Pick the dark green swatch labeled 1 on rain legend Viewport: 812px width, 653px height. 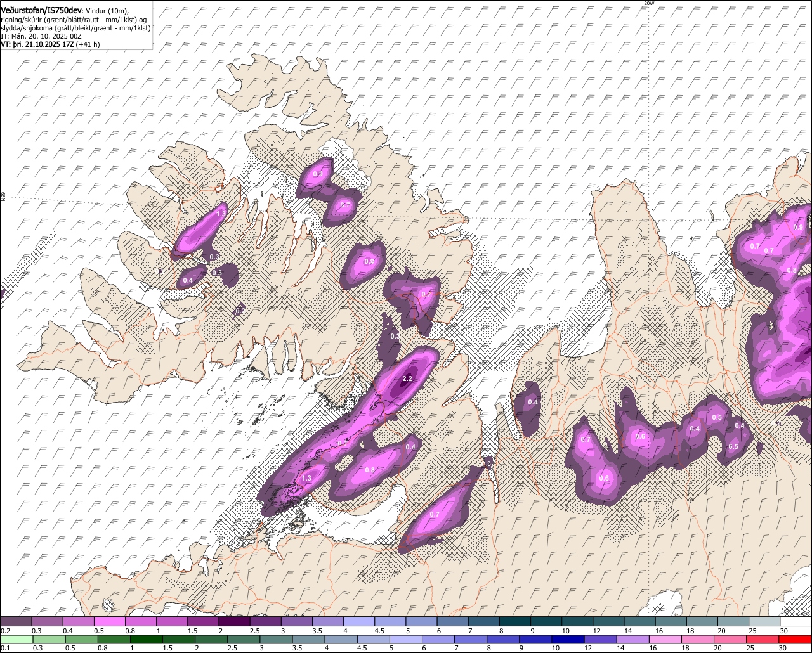[146, 639]
